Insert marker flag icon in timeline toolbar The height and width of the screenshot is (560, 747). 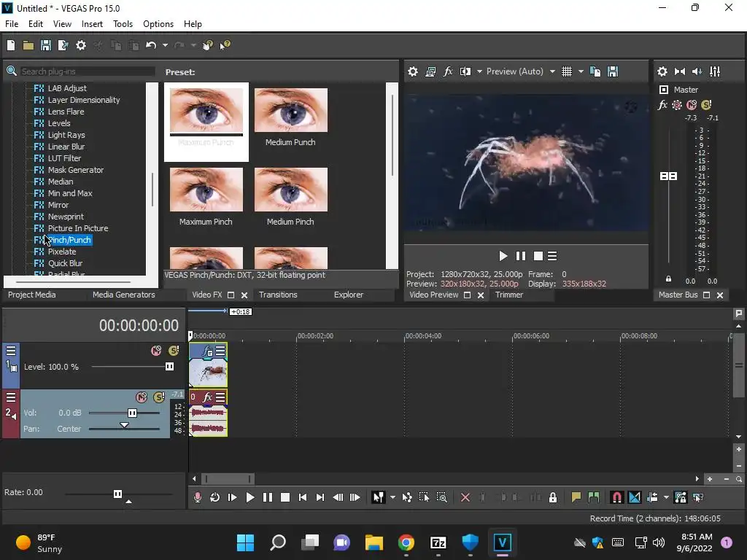click(576, 497)
